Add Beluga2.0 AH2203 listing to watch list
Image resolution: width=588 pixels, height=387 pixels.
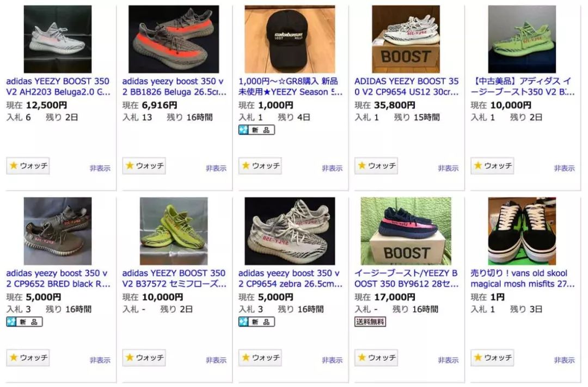pos(28,166)
